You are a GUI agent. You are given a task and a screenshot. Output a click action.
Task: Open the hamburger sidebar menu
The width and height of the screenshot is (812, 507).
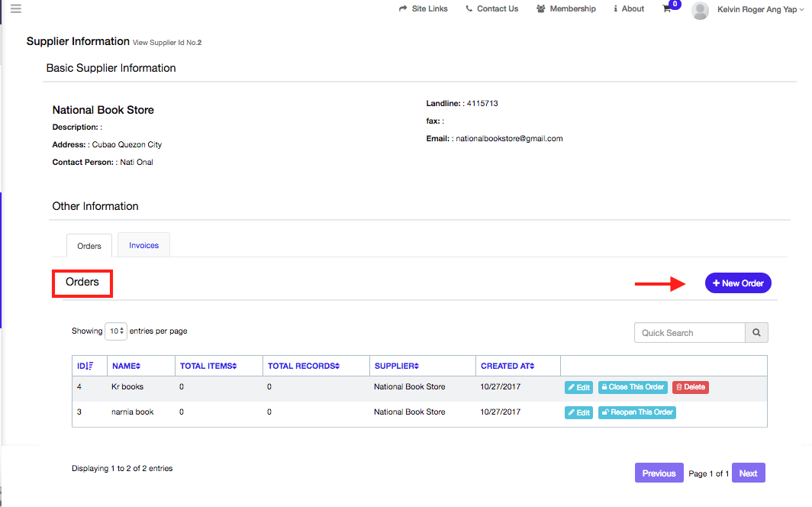(15, 9)
